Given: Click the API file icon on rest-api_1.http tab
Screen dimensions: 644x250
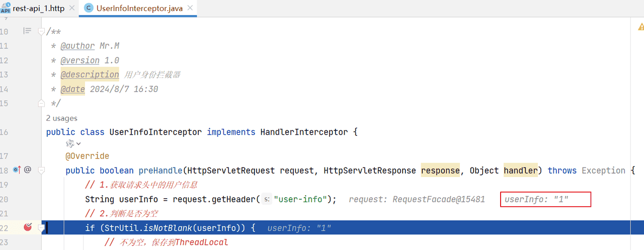Looking at the screenshot, I should [x=6, y=9].
